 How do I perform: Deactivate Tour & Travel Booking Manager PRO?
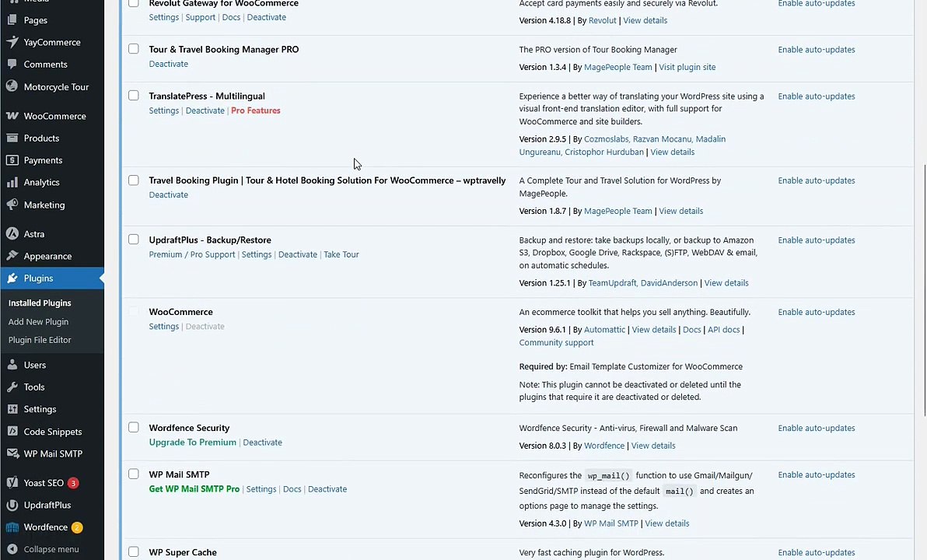(x=169, y=64)
